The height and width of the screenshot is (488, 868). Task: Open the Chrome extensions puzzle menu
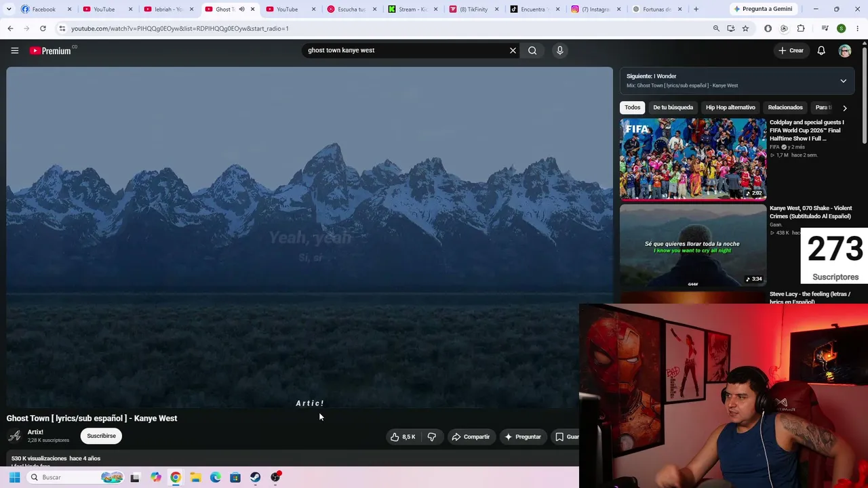[801, 28]
